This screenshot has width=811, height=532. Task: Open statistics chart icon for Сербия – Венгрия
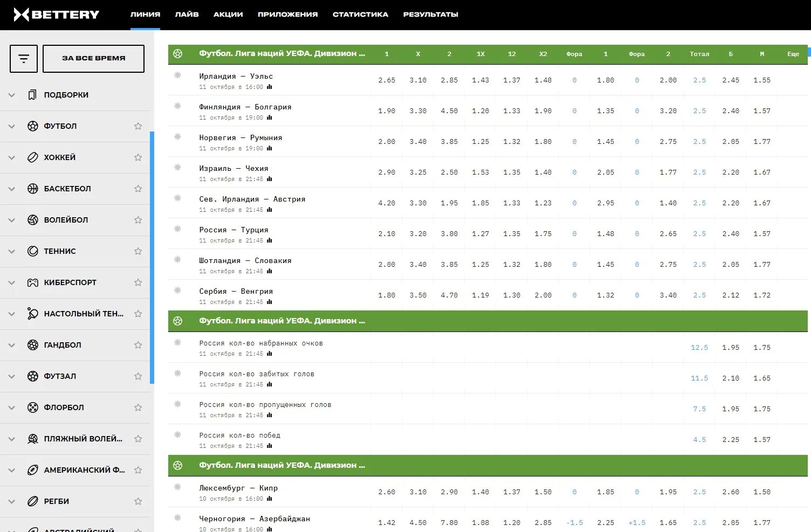click(269, 302)
